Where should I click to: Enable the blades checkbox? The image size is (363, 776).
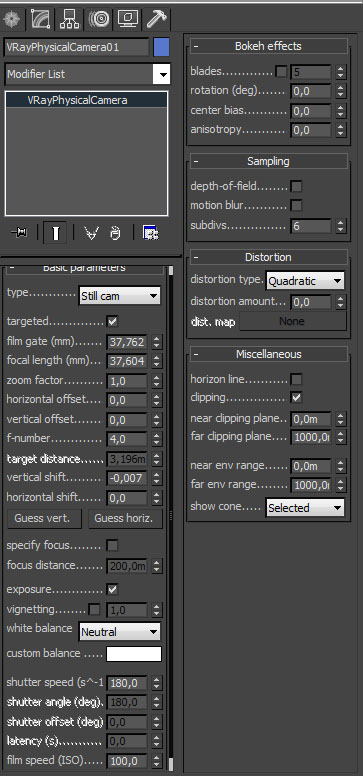281,72
